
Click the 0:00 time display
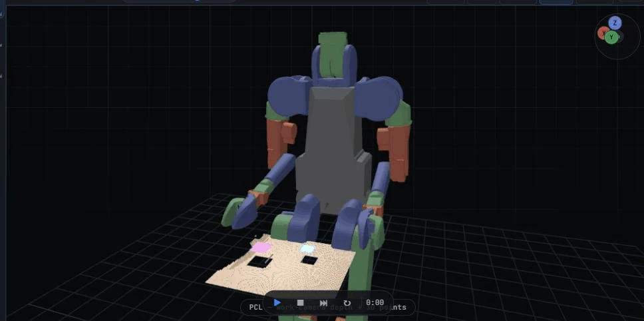[375, 303]
